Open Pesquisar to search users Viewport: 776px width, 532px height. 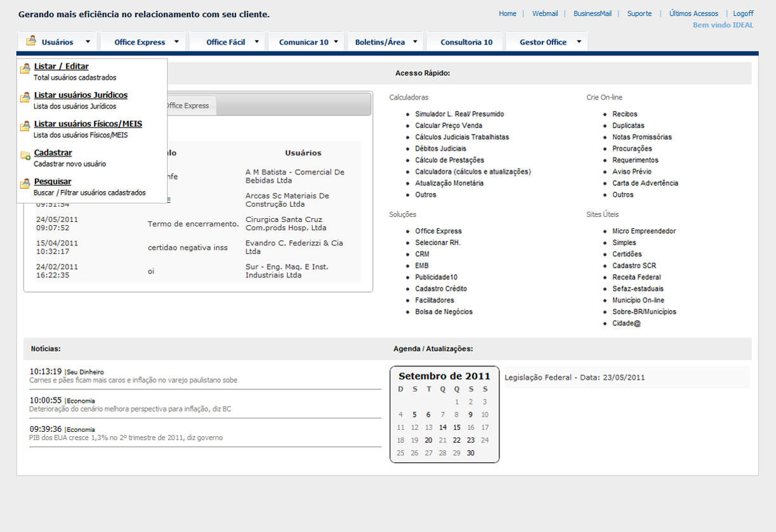click(53, 181)
